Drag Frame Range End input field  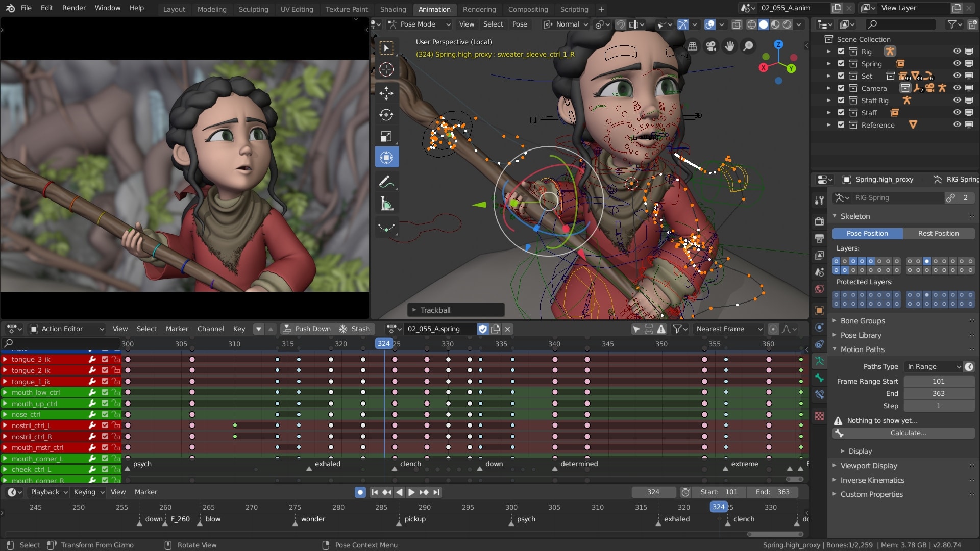938,393
